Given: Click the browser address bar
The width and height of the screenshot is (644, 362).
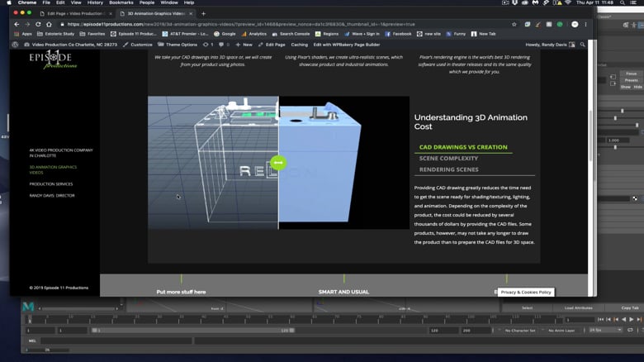Looking at the screenshot, I should (248, 24).
